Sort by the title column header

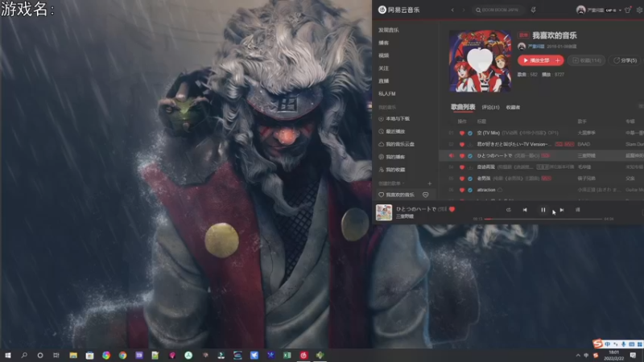pyautogui.click(x=481, y=121)
